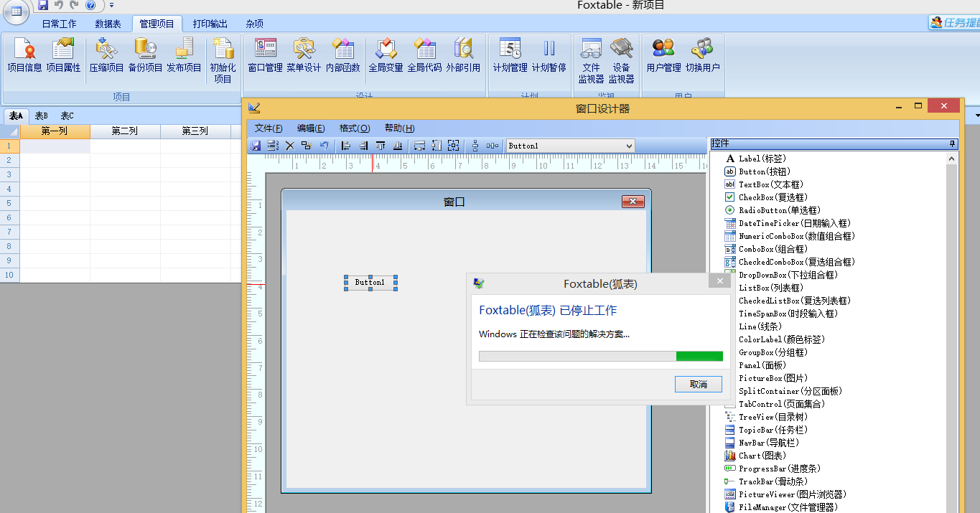
Task: Open 全局代码 editor
Action: [x=424, y=55]
